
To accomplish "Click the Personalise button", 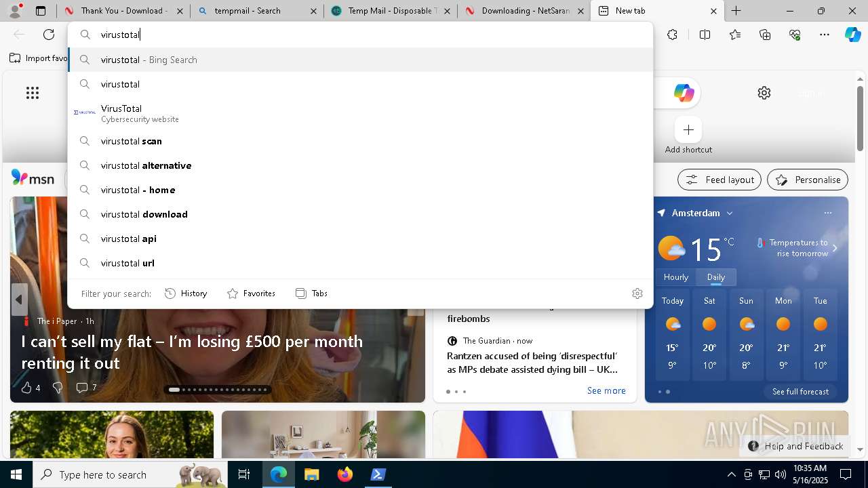I will [808, 180].
